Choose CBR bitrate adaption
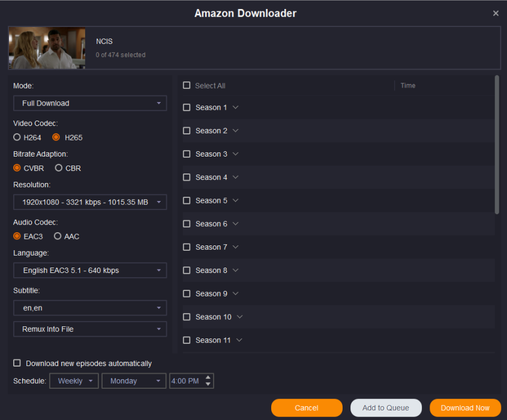This screenshot has height=420, width=507. (x=59, y=168)
